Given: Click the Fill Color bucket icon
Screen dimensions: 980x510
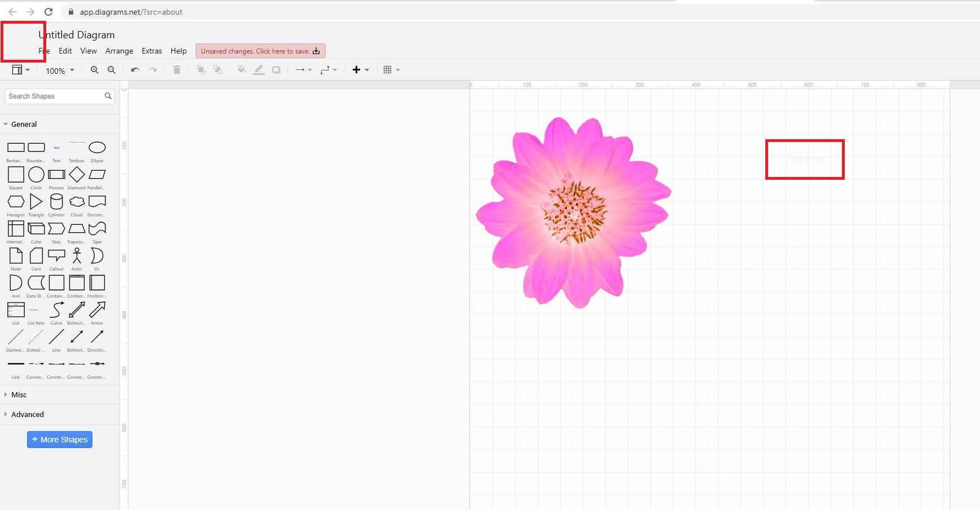Looking at the screenshot, I should point(242,69).
